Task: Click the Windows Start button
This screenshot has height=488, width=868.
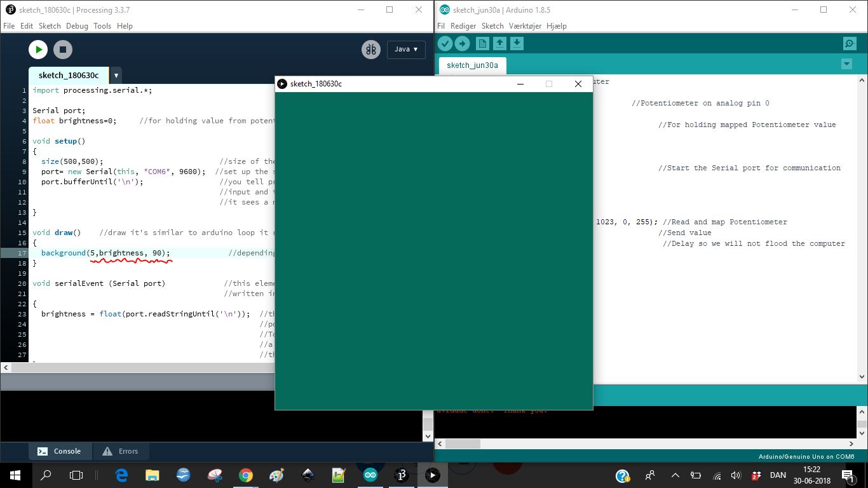Action: tap(15, 475)
